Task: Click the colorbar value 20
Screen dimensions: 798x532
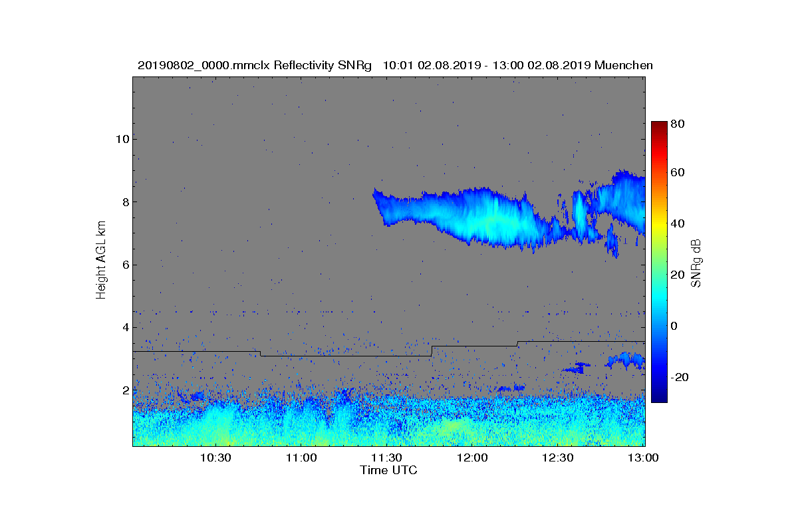Action: click(678, 275)
